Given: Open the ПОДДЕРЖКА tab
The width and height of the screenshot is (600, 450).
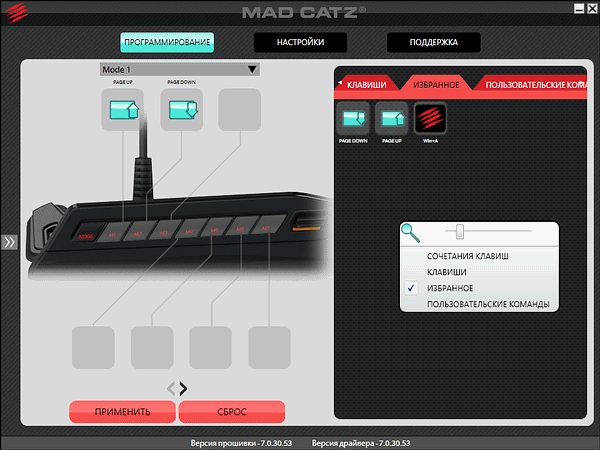Looking at the screenshot, I should (x=434, y=42).
